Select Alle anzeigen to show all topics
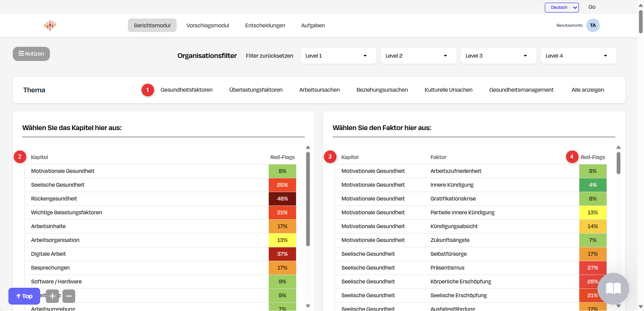 587,90
